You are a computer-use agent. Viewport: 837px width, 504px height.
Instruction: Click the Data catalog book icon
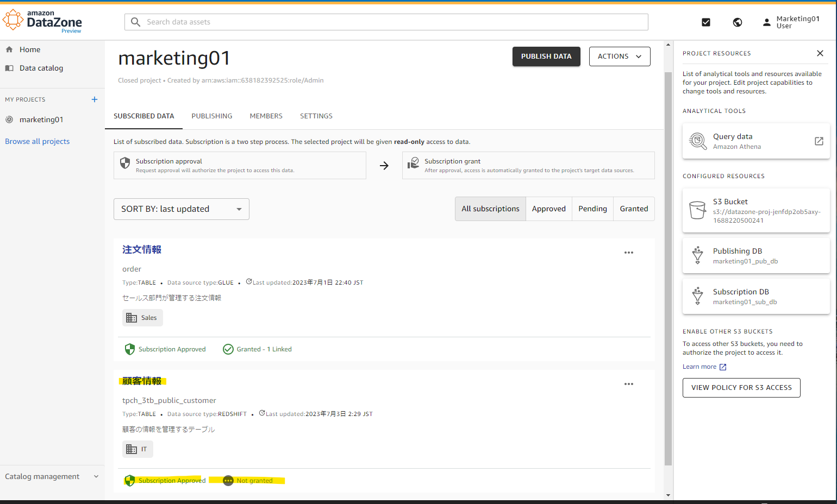(x=9, y=68)
